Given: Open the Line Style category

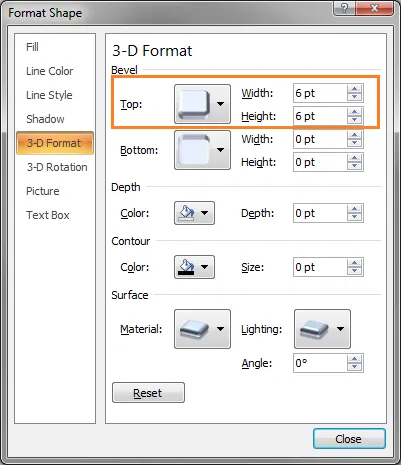Looking at the screenshot, I should pyautogui.click(x=49, y=95).
